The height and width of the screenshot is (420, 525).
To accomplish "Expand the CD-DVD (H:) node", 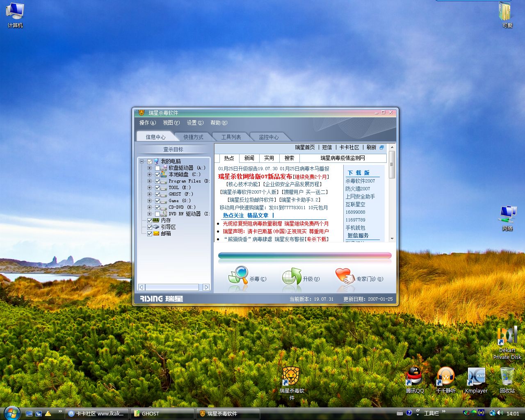I will tap(150, 208).
